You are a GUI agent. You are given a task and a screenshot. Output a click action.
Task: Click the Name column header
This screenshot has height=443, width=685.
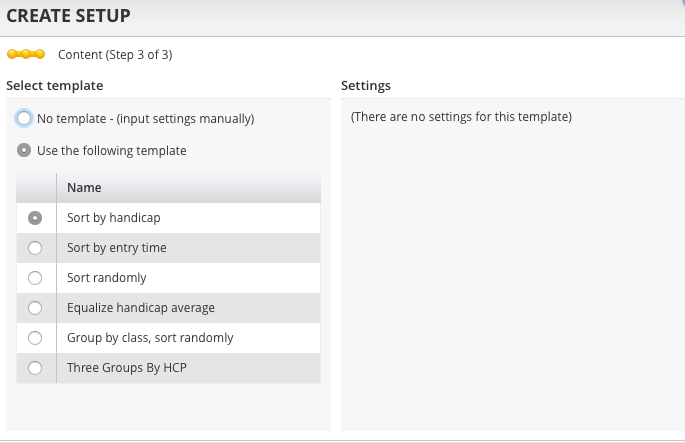(84, 187)
